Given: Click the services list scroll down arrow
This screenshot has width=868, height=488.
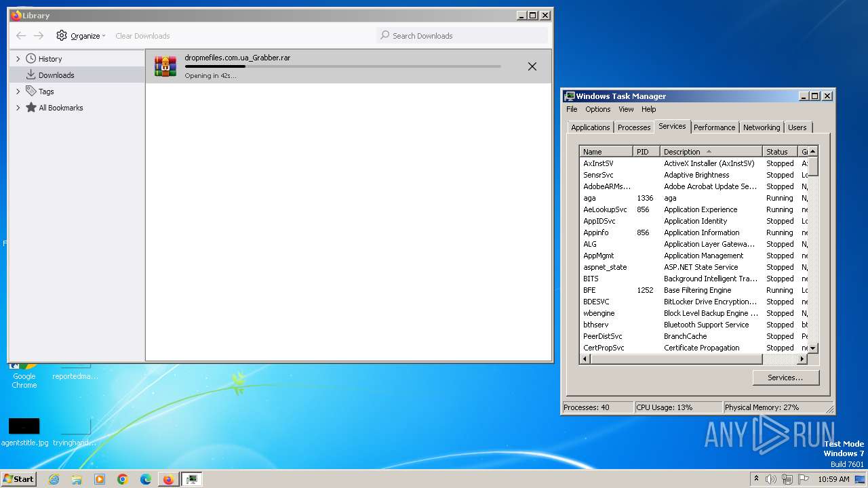Looking at the screenshot, I should [x=813, y=348].
